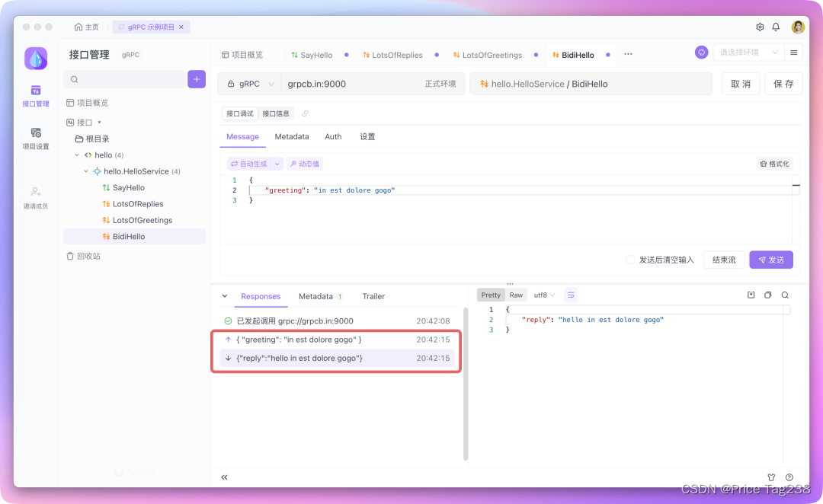
Task: Click the 保存 button to save
Action: (x=783, y=84)
